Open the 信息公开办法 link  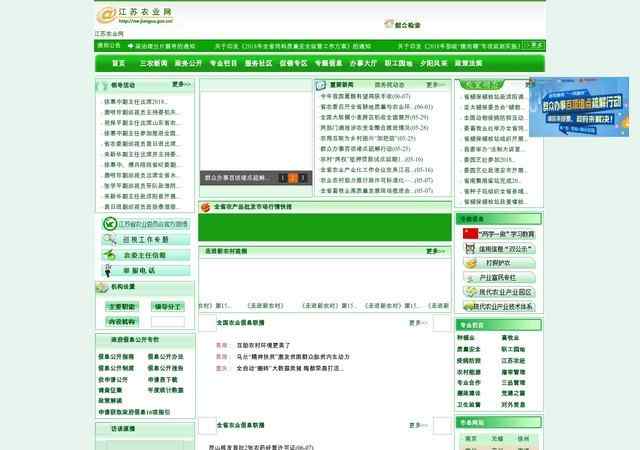click(x=165, y=357)
